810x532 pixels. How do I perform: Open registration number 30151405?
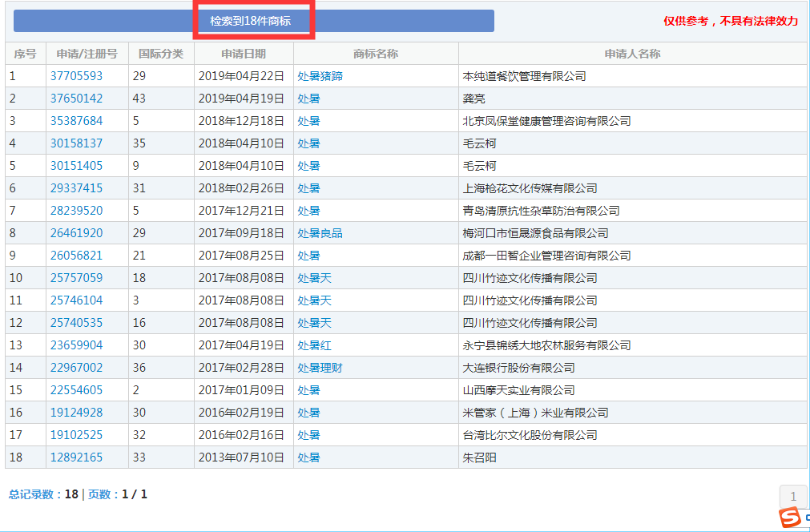76,166
